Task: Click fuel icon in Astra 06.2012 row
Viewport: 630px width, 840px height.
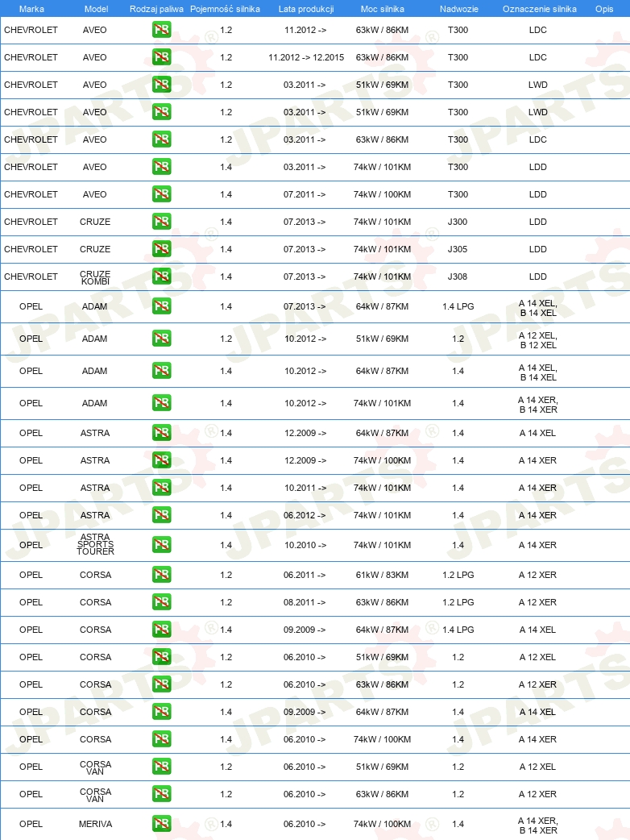Action: [x=162, y=515]
